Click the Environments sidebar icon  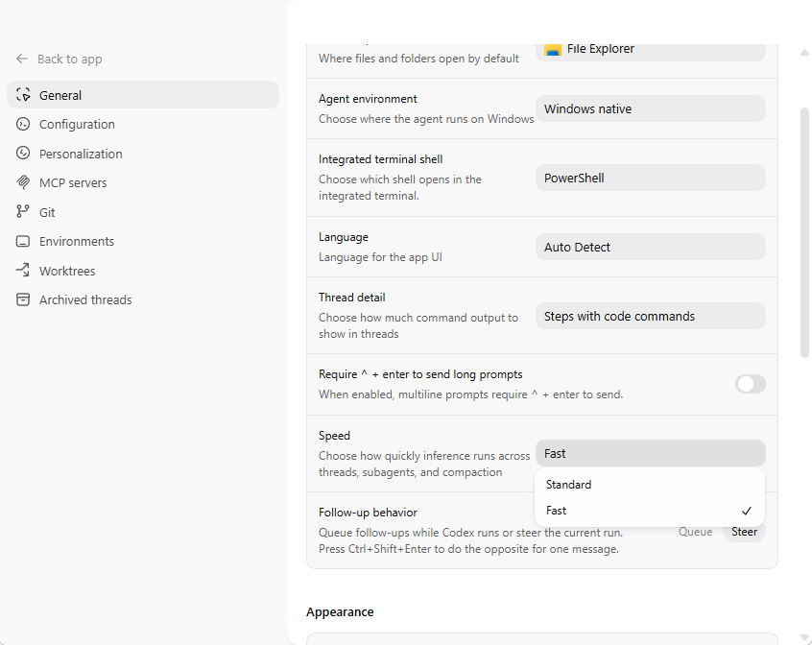tap(23, 241)
